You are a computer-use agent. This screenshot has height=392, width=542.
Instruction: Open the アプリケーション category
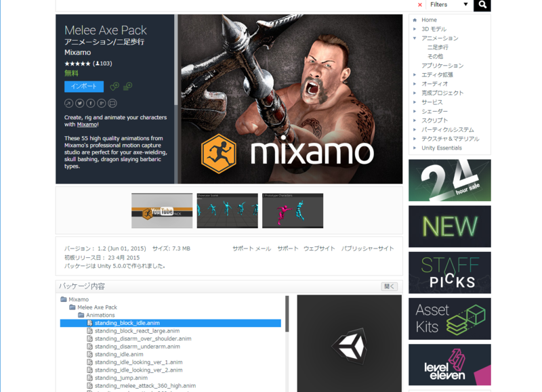point(442,66)
